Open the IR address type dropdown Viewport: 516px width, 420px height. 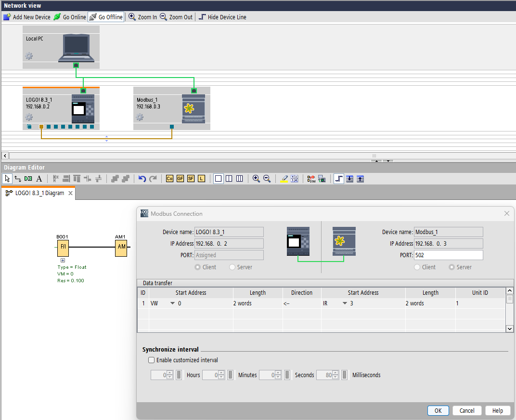coord(345,303)
